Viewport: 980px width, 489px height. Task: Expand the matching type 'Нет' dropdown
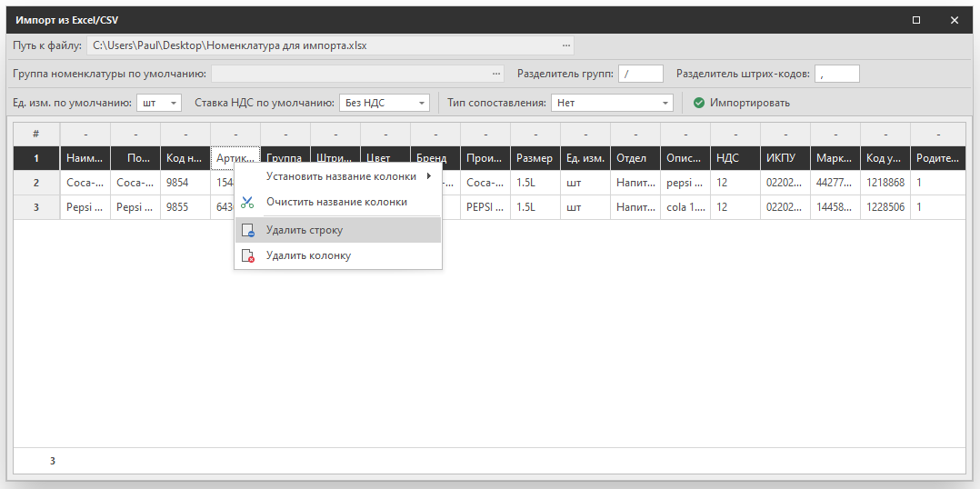click(665, 103)
